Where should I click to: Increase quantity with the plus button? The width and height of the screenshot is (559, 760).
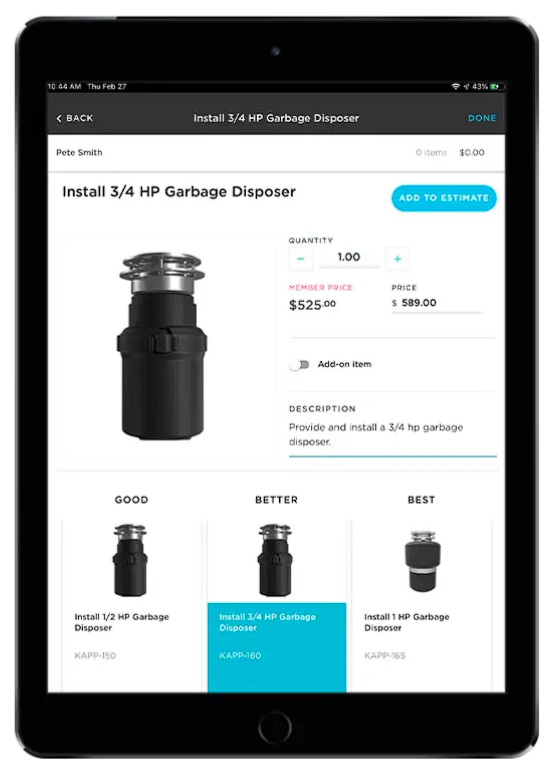[398, 258]
